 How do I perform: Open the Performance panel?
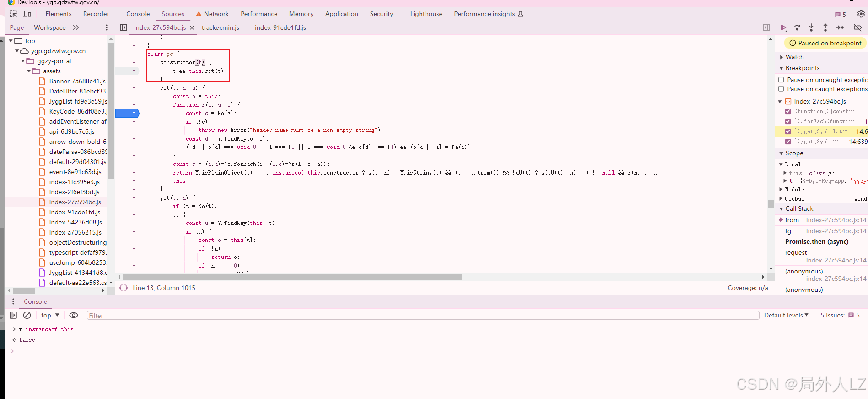[259, 14]
